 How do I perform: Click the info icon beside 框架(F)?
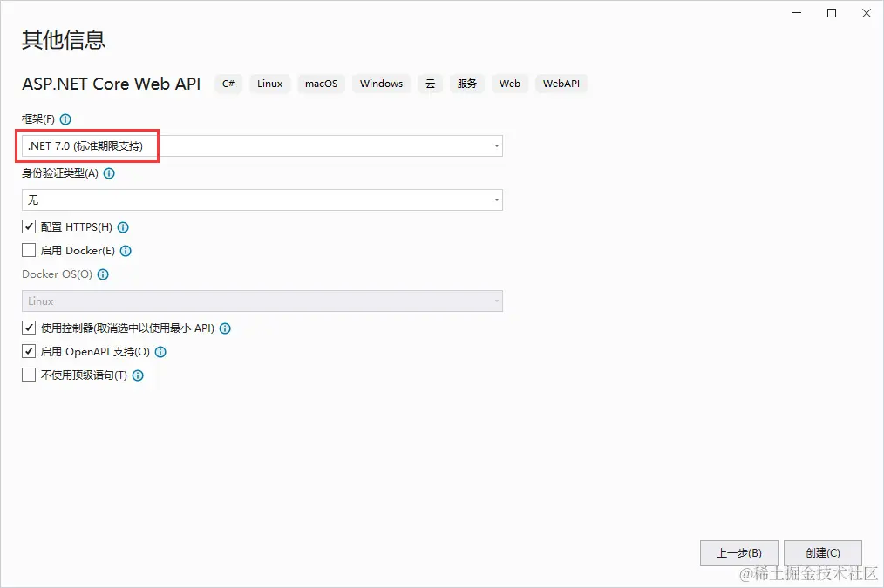coord(65,119)
